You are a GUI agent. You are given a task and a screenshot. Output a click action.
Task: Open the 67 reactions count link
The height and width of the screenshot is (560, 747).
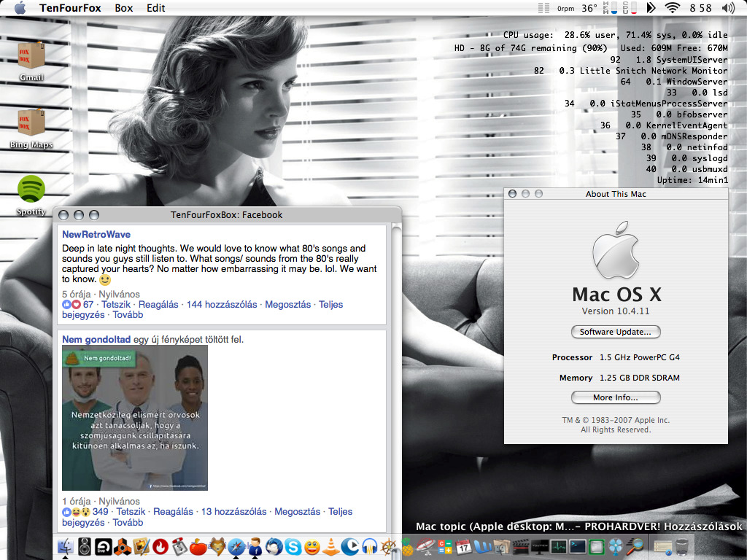coord(88,304)
